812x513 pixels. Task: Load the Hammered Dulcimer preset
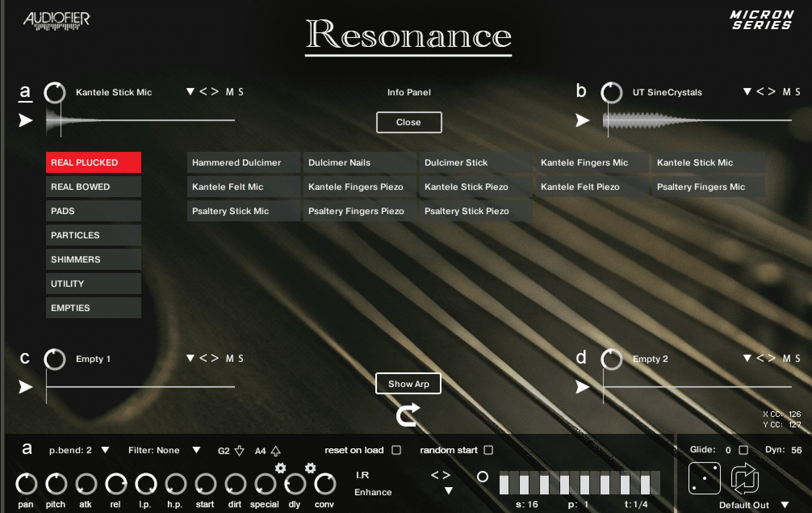click(243, 162)
